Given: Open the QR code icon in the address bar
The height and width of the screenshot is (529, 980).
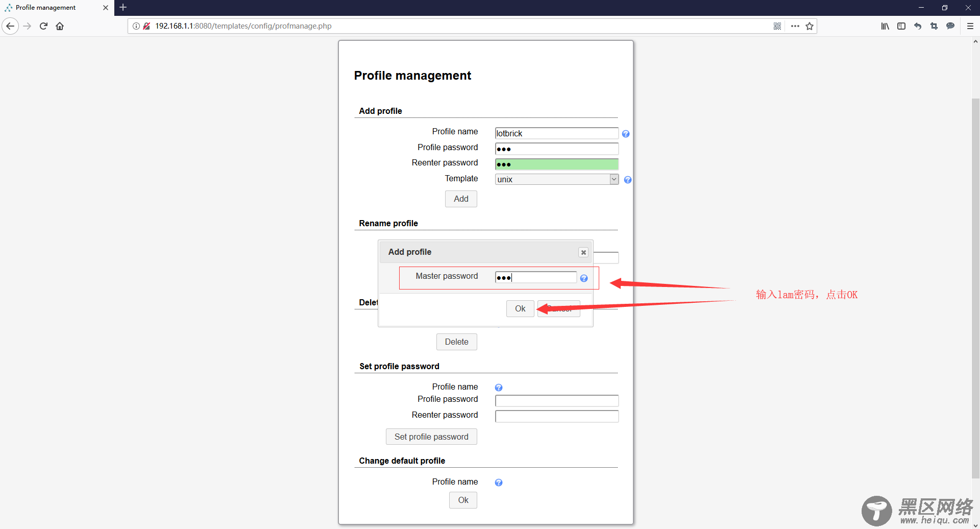Looking at the screenshot, I should click(x=777, y=26).
